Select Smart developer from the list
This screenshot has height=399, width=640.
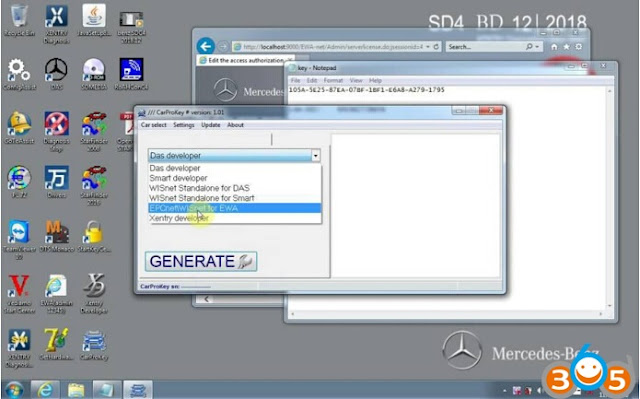click(x=235, y=178)
